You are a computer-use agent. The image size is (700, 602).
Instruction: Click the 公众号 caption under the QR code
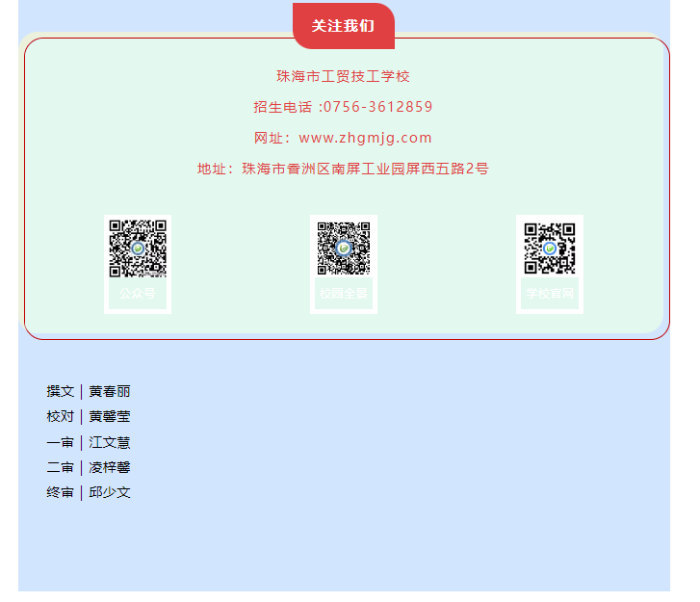click(138, 294)
